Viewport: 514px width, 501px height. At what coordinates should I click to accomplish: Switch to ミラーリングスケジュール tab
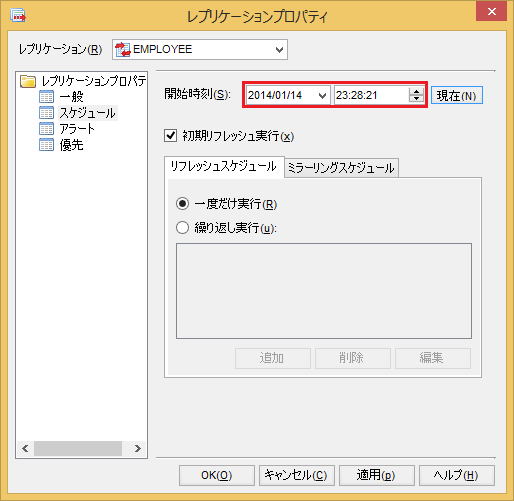pyautogui.click(x=341, y=168)
